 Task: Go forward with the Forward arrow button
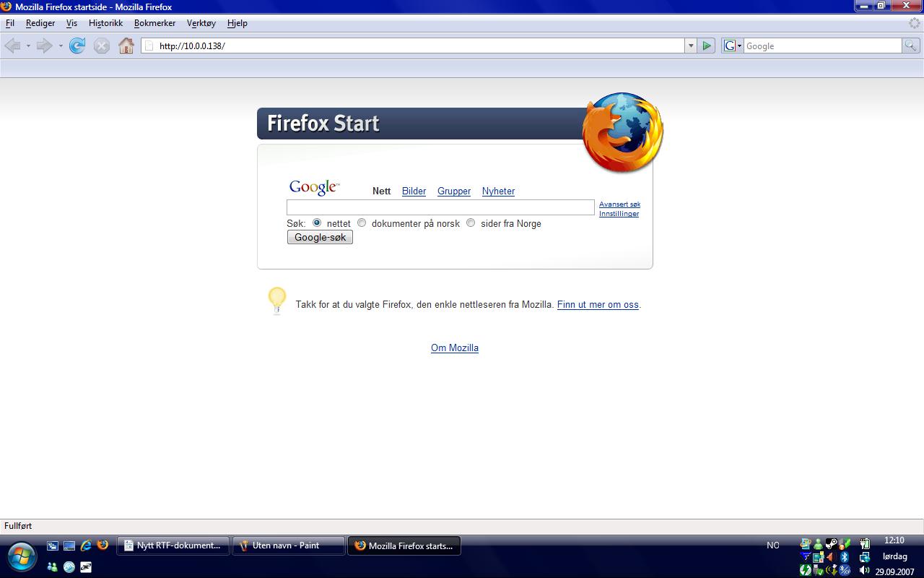pos(45,46)
